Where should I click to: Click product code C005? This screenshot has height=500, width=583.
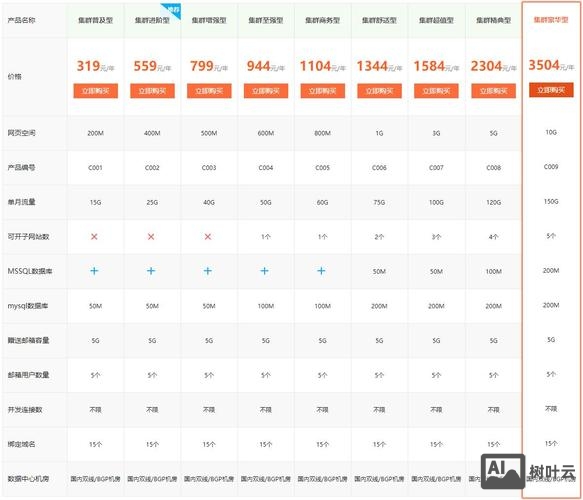coord(323,168)
